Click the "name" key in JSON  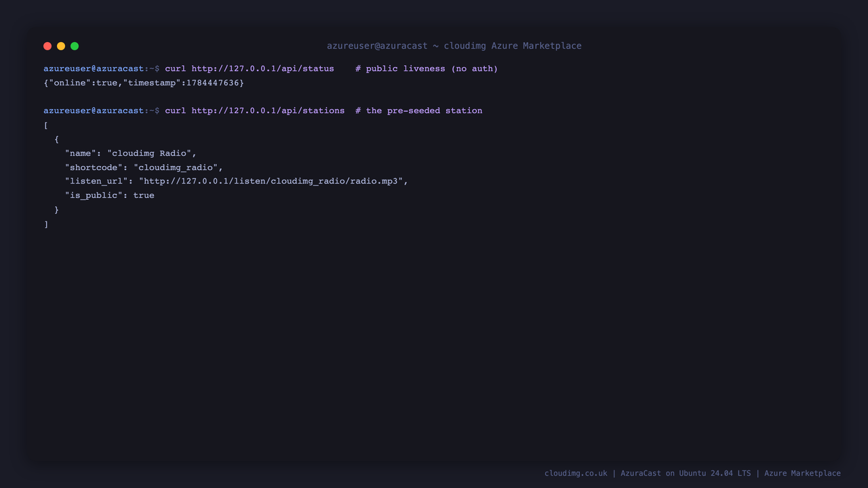[81, 153]
